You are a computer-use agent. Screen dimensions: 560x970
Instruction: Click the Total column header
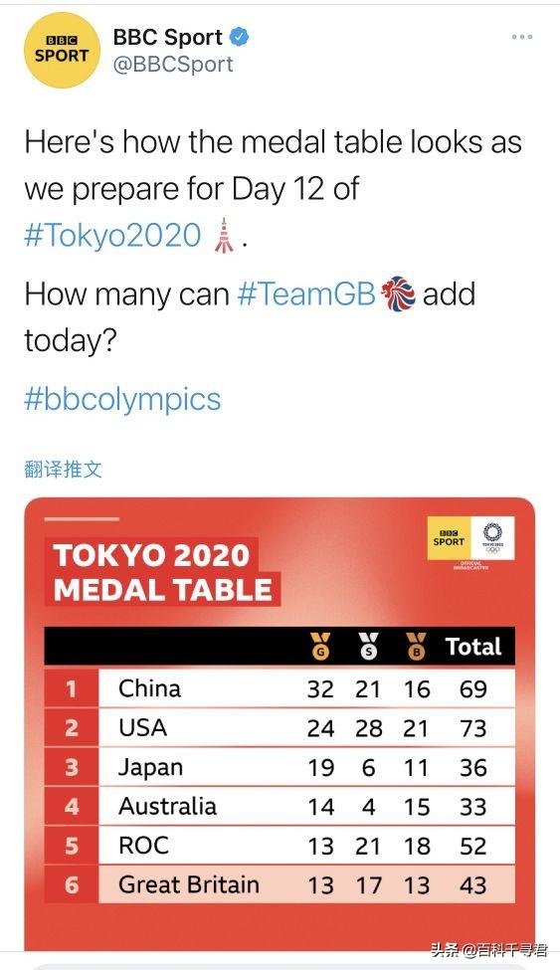474,647
